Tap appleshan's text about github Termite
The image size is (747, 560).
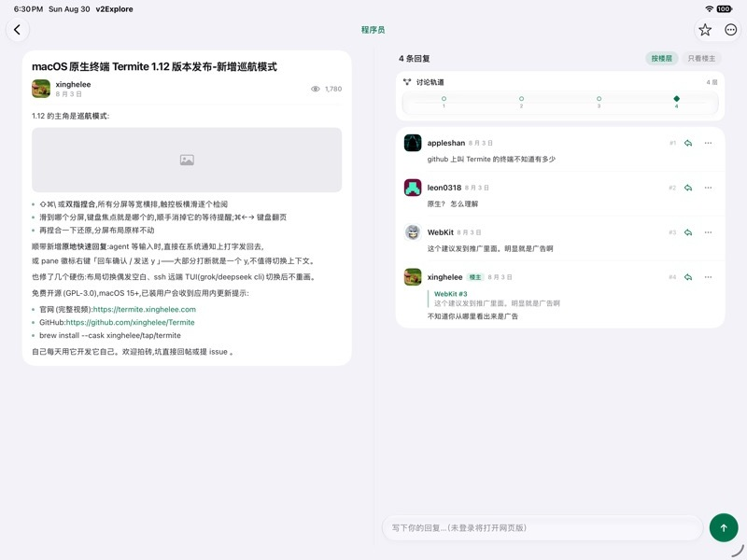coord(491,159)
